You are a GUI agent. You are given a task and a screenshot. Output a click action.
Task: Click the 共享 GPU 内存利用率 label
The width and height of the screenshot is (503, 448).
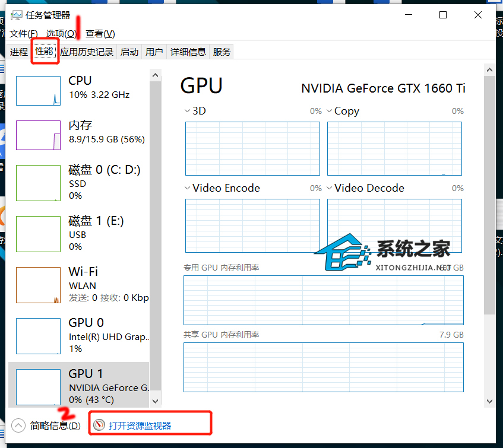coord(222,335)
